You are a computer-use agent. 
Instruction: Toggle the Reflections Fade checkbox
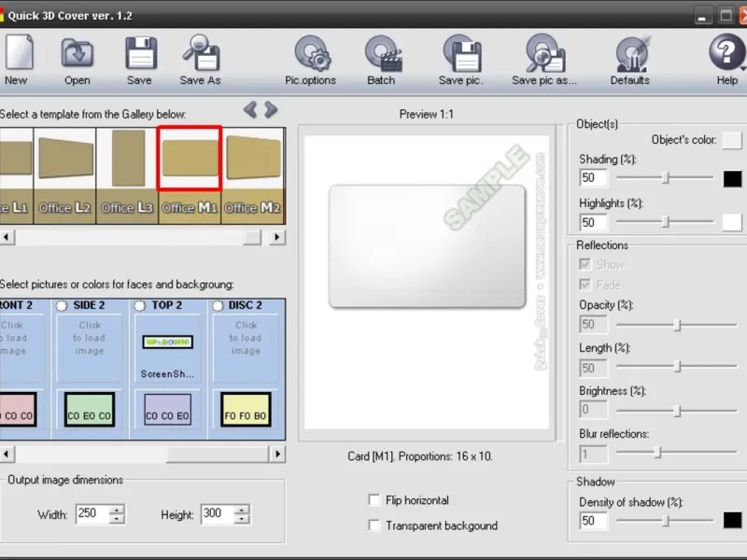pyautogui.click(x=585, y=285)
